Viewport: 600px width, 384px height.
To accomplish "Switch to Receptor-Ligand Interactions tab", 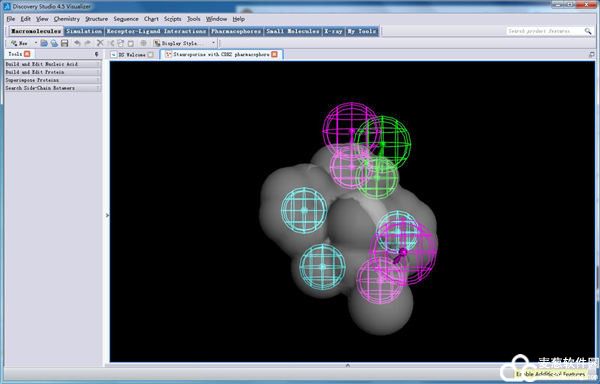I will pos(156,31).
